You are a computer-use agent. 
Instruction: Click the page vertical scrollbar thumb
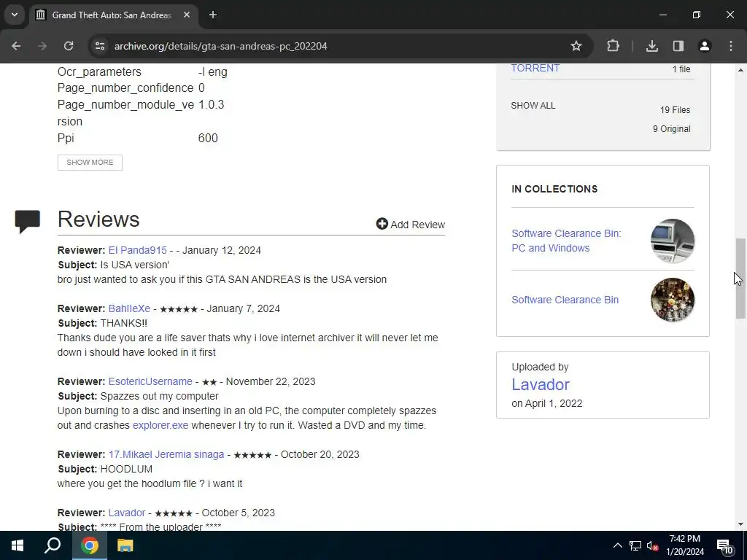[740, 278]
